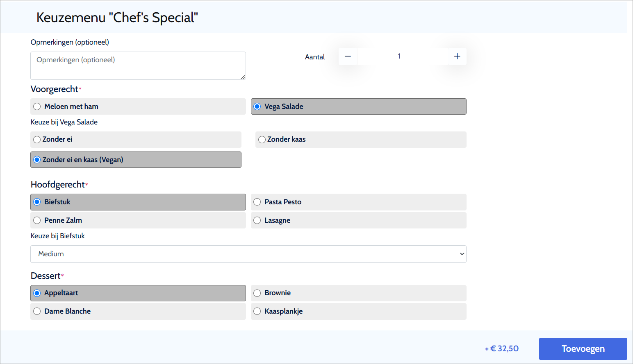Open the Biefstuk doneness dropdown showing Medium
The width and height of the screenshot is (633, 364).
[x=248, y=254]
